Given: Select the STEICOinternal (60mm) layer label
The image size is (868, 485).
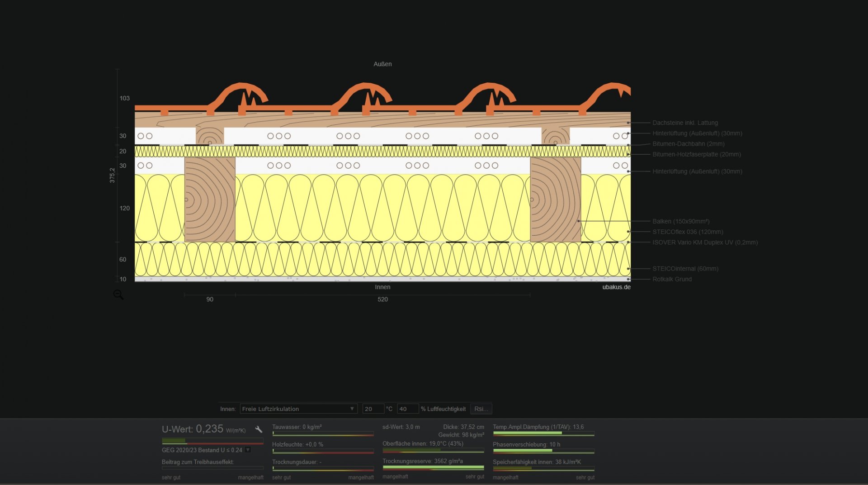Looking at the screenshot, I should click(x=685, y=269).
